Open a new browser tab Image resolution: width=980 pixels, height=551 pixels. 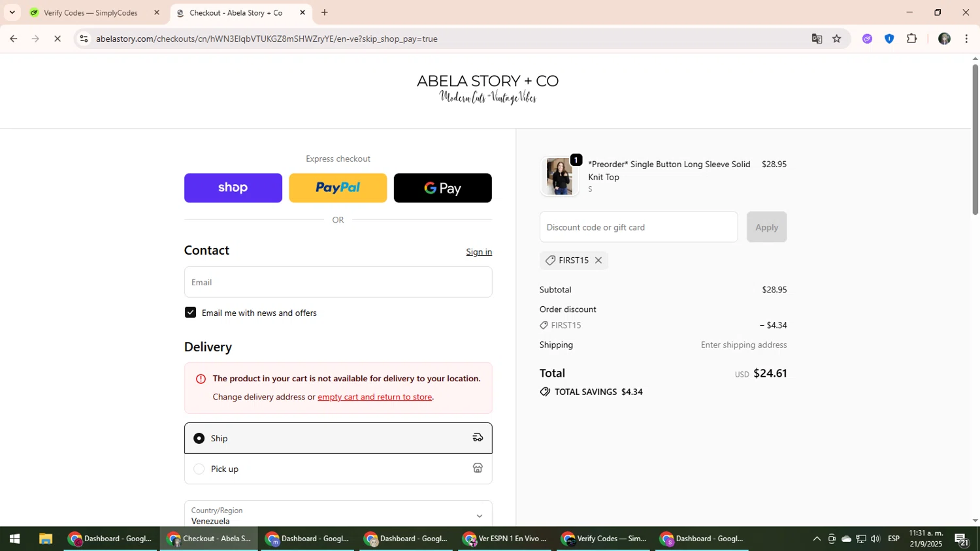point(325,12)
